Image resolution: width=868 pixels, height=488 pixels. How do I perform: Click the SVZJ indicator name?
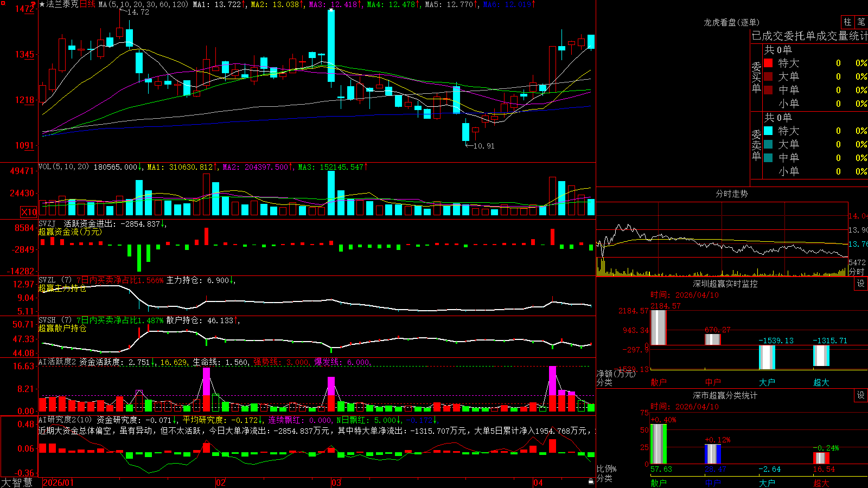pos(47,223)
